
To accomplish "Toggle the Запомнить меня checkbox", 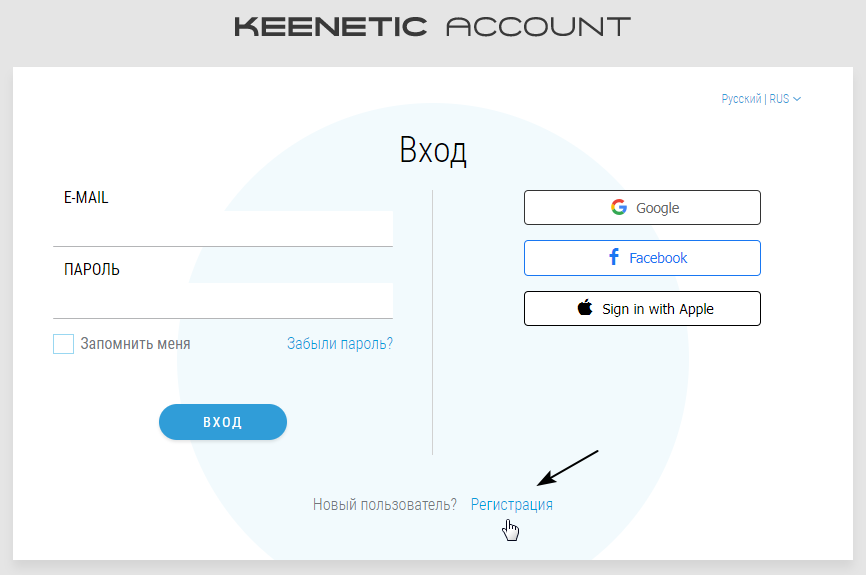I will tap(64, 344).
